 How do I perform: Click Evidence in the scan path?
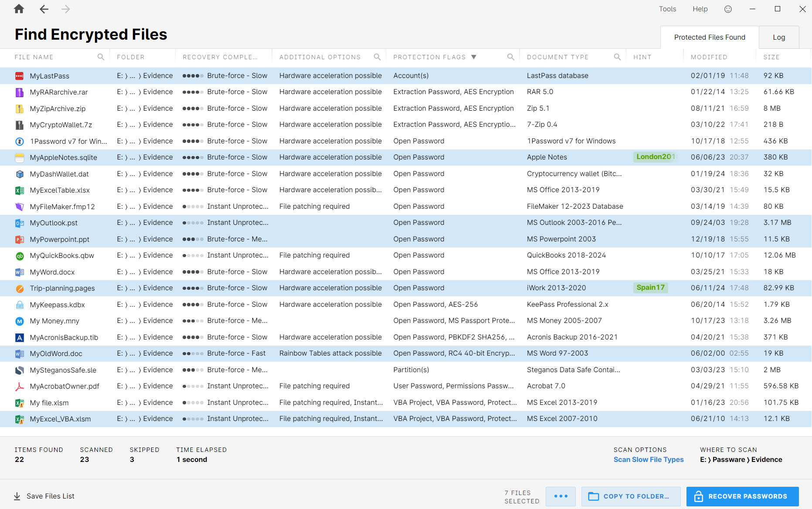click(x=767, y=459)
